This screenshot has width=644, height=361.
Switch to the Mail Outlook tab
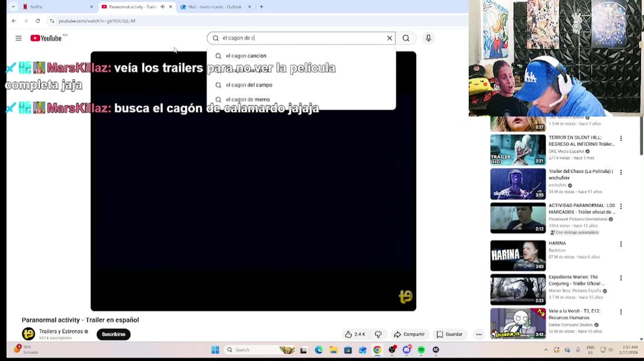tap(215, 7)
